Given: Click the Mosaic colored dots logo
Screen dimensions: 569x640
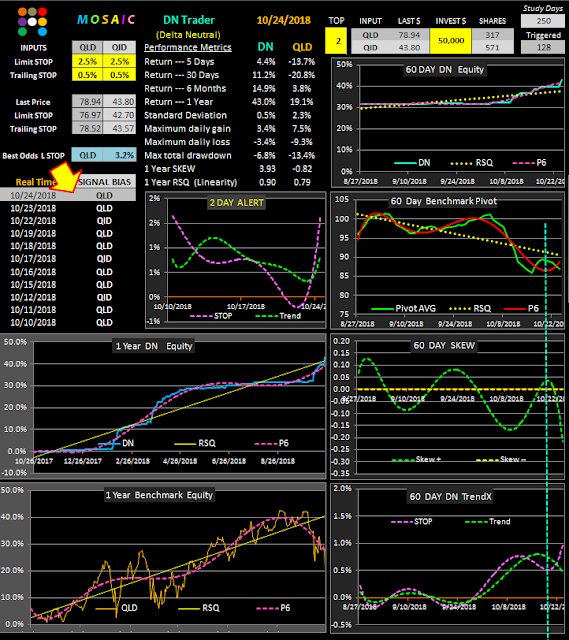Looking at the screenshot, I should click(33, 22).
